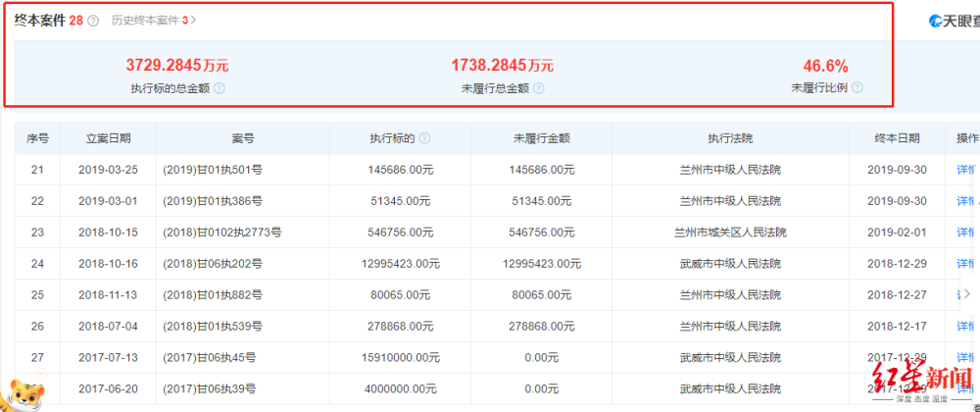Viewport: 980px width, 412px height.
Task: Click help icon in 执行标的 column header
Action: click(424, 138)
